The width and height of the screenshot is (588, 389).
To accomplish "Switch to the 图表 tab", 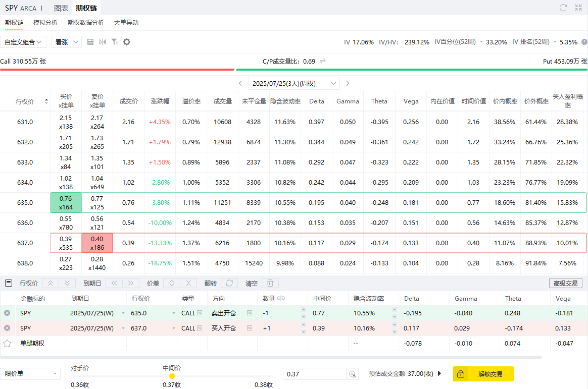I will pos(61,8).
